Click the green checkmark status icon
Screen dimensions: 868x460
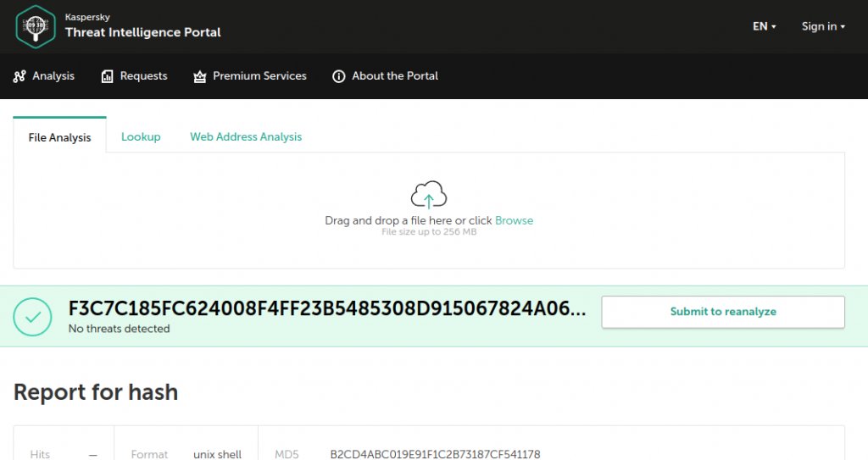click(x=33, y=317)
